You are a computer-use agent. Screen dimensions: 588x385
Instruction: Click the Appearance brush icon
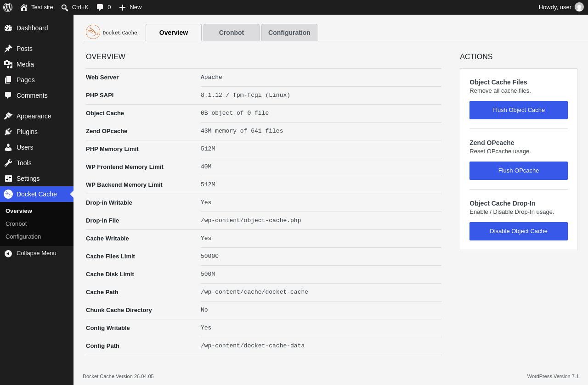tap(8, 116)
